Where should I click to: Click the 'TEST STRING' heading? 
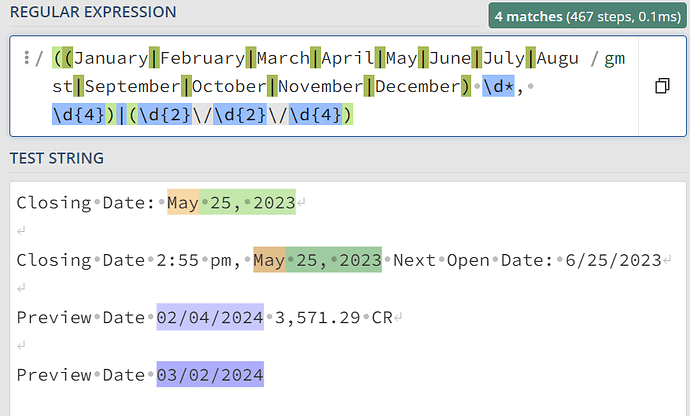pyautogui.click(x=57, y=158)
